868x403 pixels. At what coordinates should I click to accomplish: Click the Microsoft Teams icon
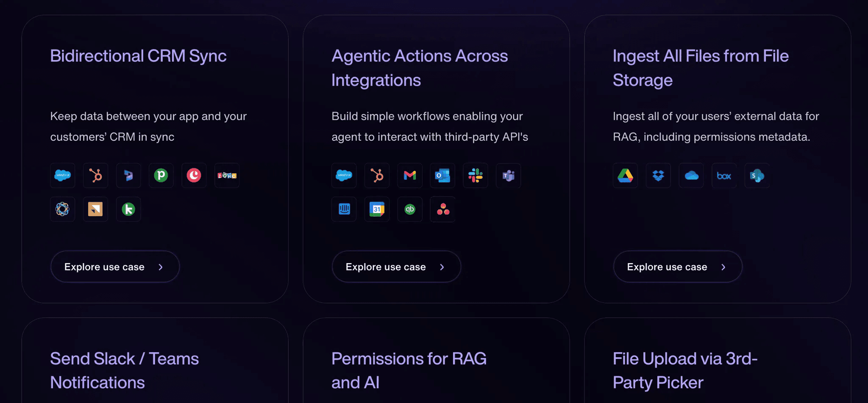click(x=508, y=175)
